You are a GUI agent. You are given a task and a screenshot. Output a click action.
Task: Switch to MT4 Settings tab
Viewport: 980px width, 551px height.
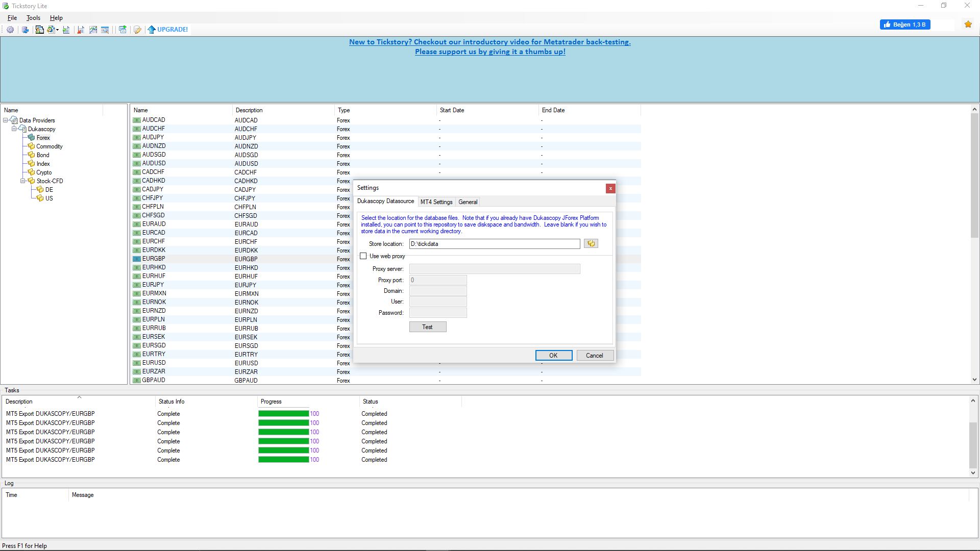coord(436,202)
